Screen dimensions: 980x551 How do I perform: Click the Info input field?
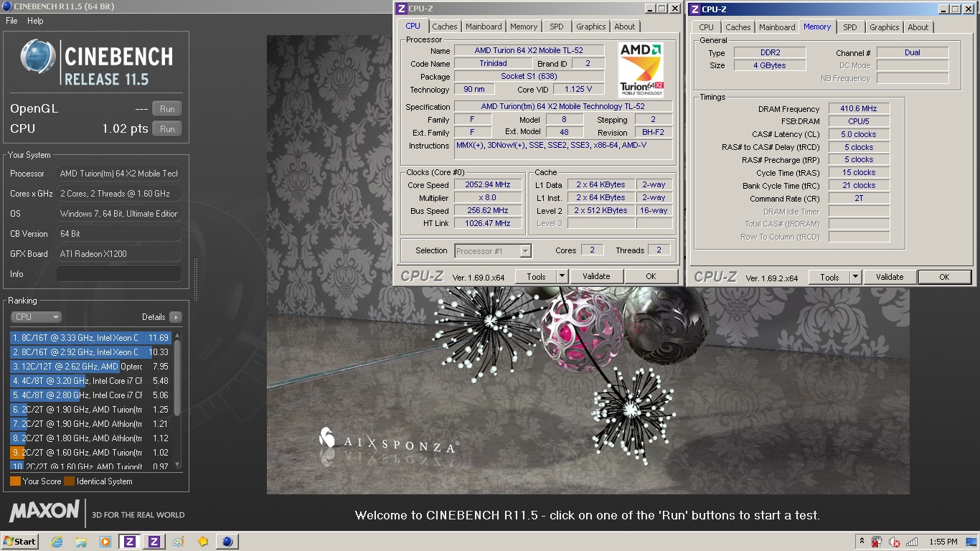(119, 274)
